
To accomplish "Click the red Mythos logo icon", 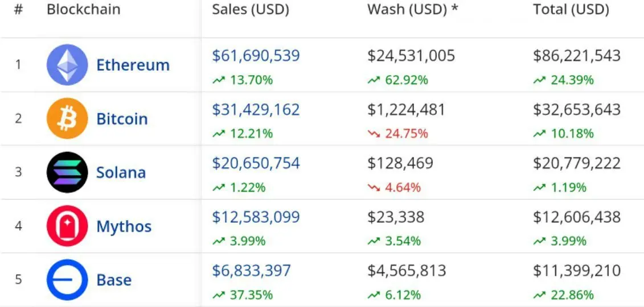I will (67, 226).
